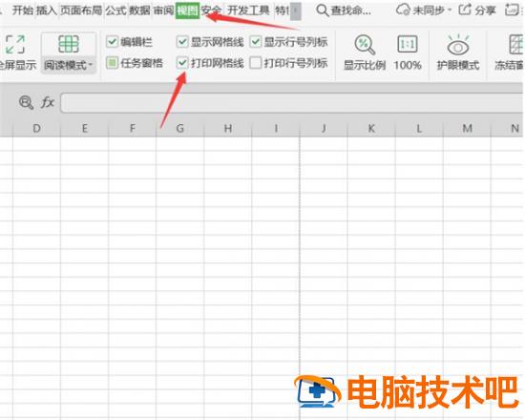Screen dimensions: 525x420
Task: Click the 100% zoom icon
Action: pyautogui.click(x=408, y=44)
